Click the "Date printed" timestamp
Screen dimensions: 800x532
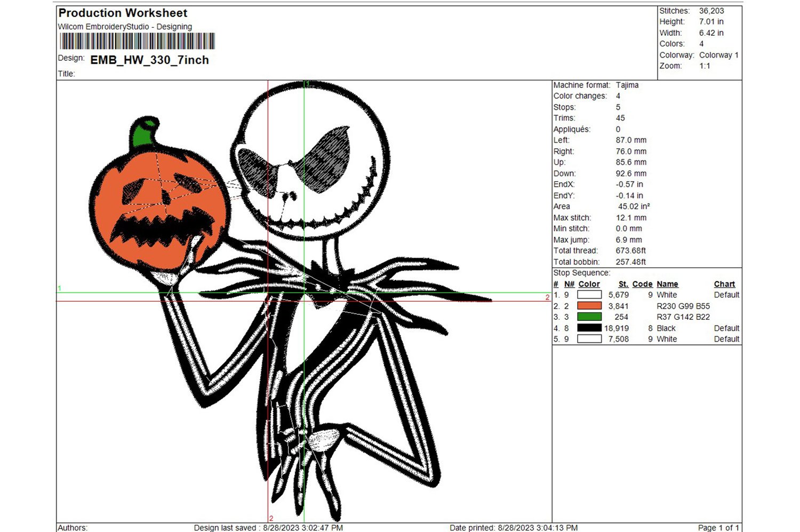(x=514, y=528)
